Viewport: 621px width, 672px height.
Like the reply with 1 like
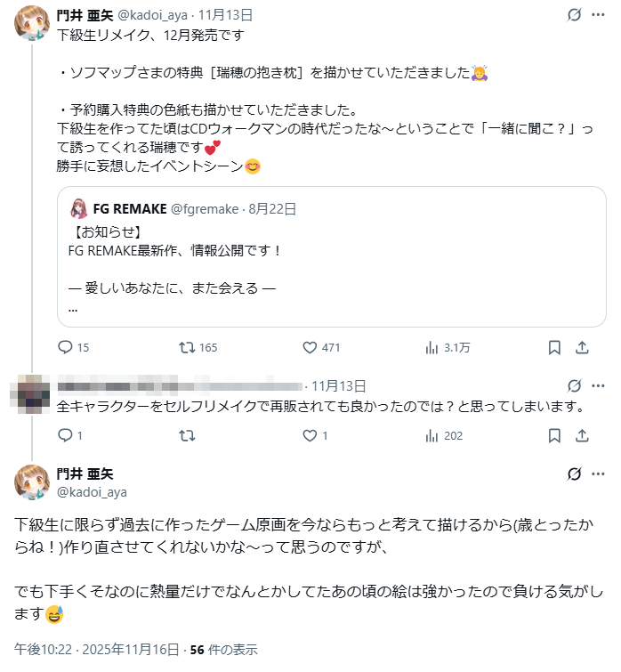pos(310,435)
